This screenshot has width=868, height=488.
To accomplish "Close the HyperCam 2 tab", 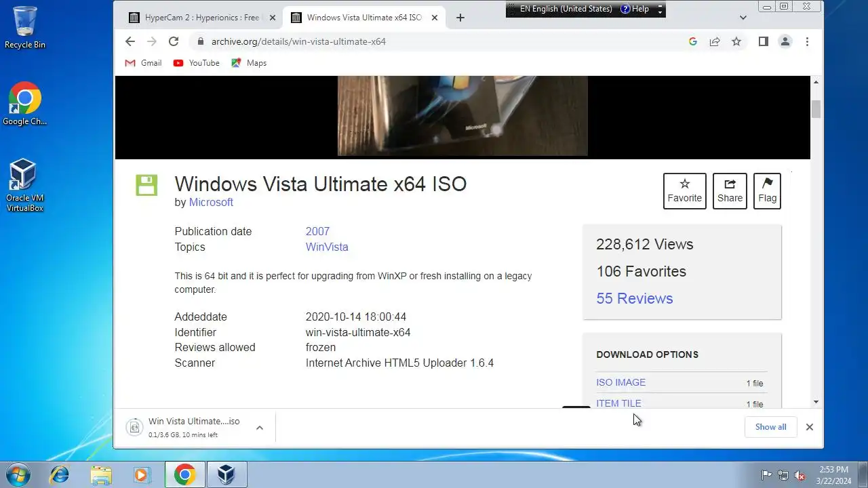I will pos(273,18).
